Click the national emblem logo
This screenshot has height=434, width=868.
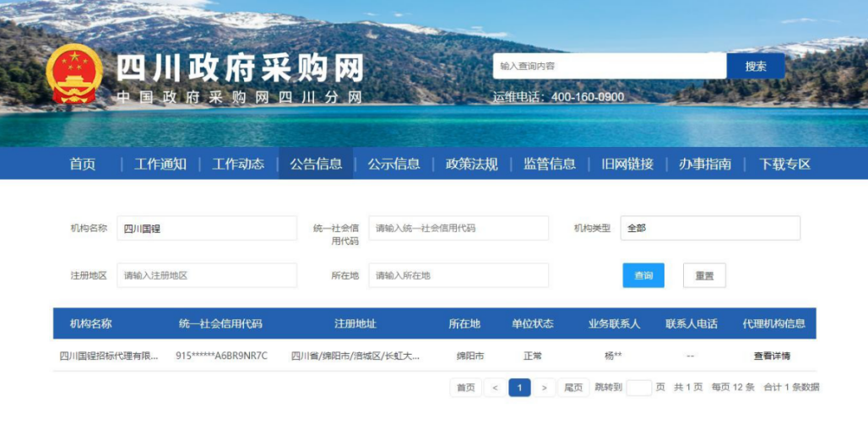[x=73, y=73]
